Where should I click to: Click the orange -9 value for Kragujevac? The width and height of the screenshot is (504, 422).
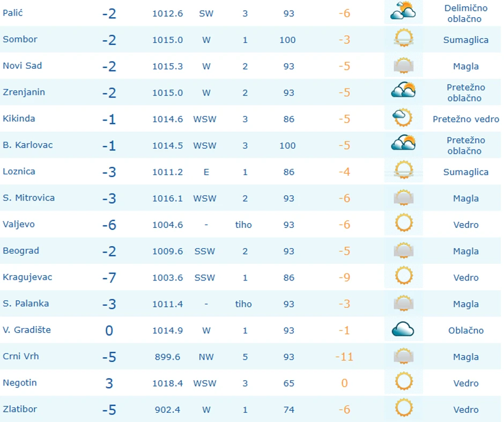tap(344, 277)
